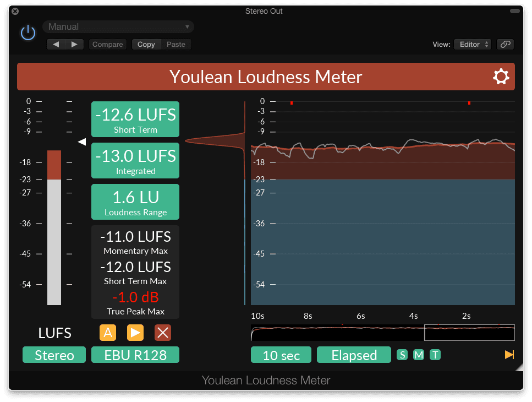Open the EBU R128 preset selector
Viewport: 532px width, 402px height.
[135, 355]
